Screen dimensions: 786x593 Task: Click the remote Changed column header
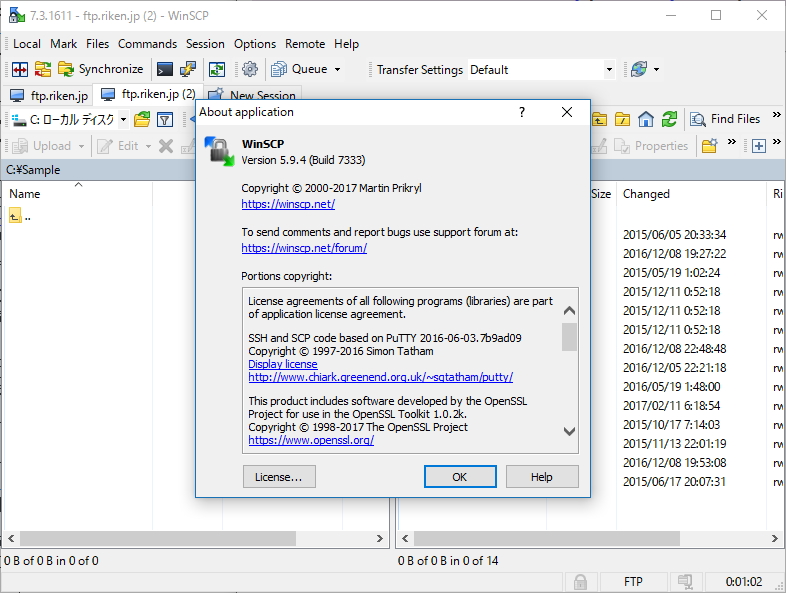click(692, 194)
